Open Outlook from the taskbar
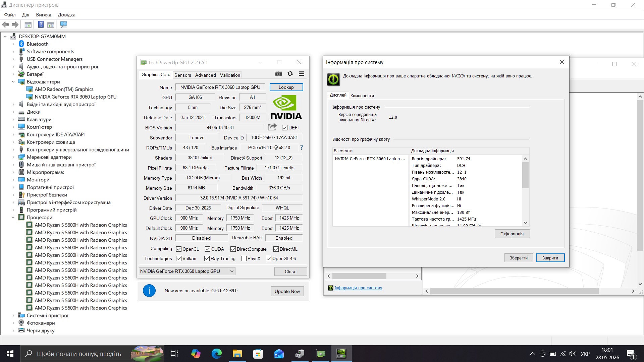This screenshot has height=362, width=644. point(279,354)
